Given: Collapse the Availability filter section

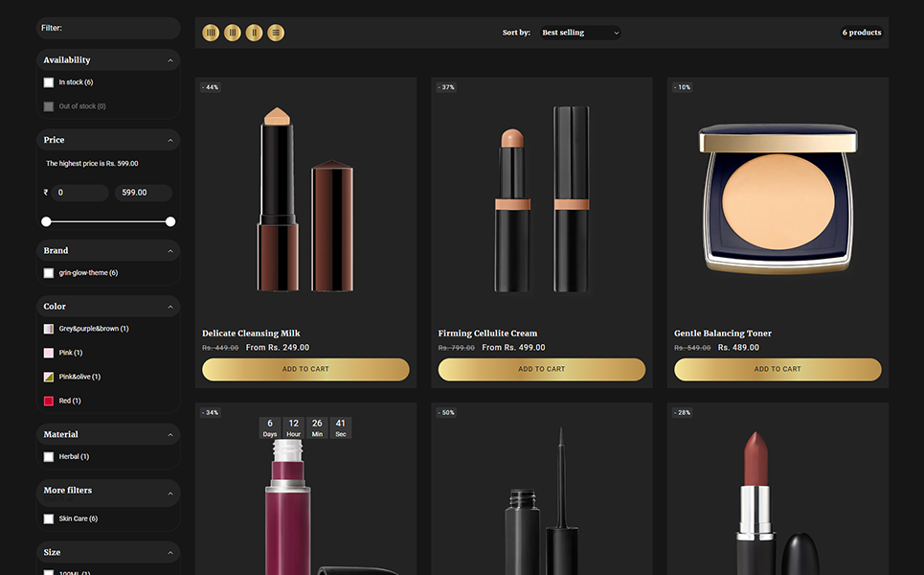Looking at the screenshot, I should (170, 60).
